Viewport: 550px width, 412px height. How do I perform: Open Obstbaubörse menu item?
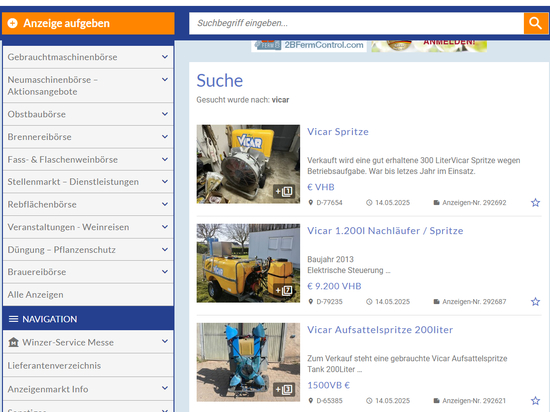(88, 114)
